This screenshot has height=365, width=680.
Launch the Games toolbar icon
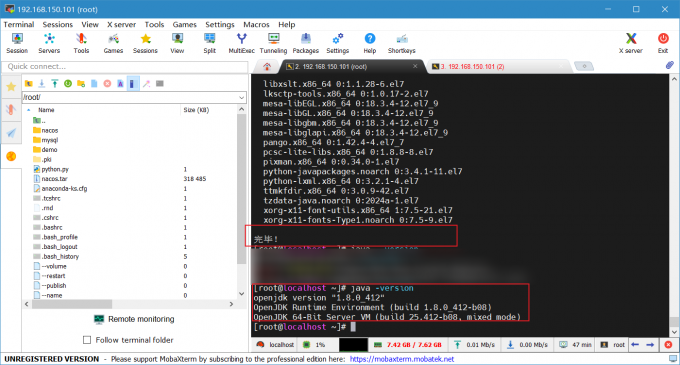pyautogui.click(x=113, y=43)
